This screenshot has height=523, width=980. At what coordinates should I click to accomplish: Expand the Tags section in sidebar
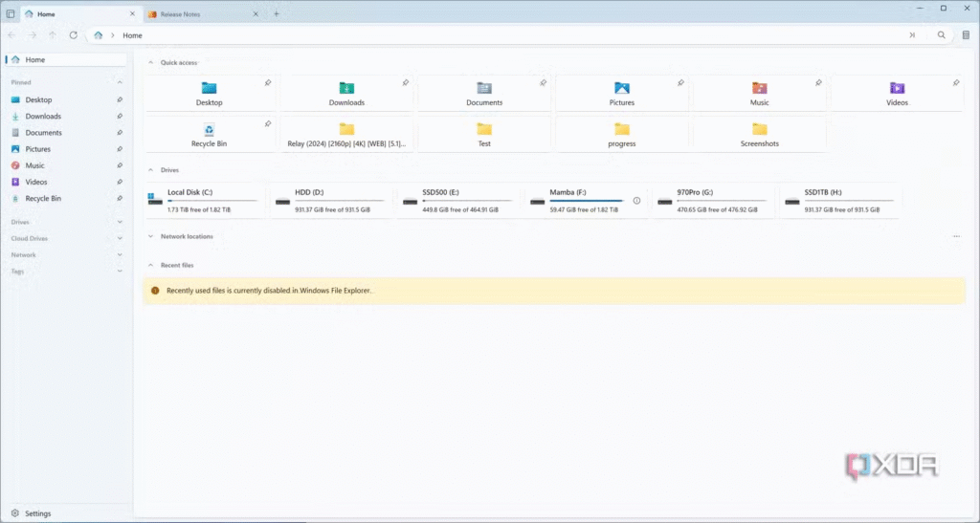pos(120,272)
